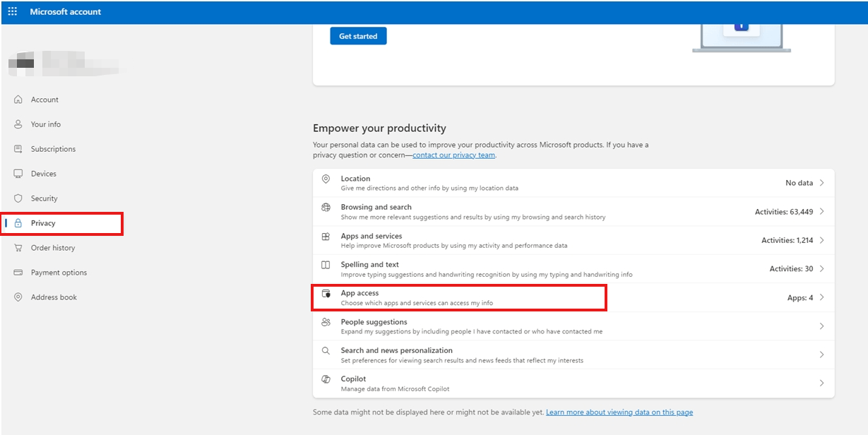Click the Apps and services icon
868x435 pixels.
pos(326,236)
